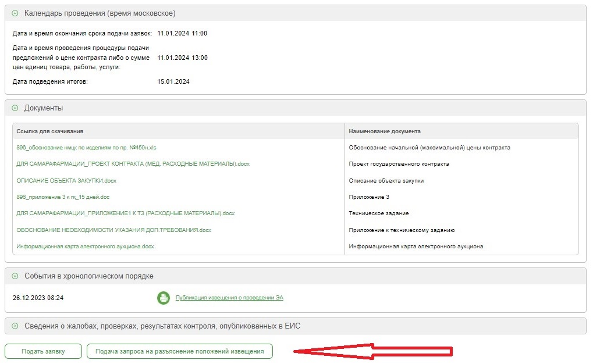The image size is (593, 364).
Task: Open Публикация извещения о проведении ЭА link
Action: coord(229,298)
